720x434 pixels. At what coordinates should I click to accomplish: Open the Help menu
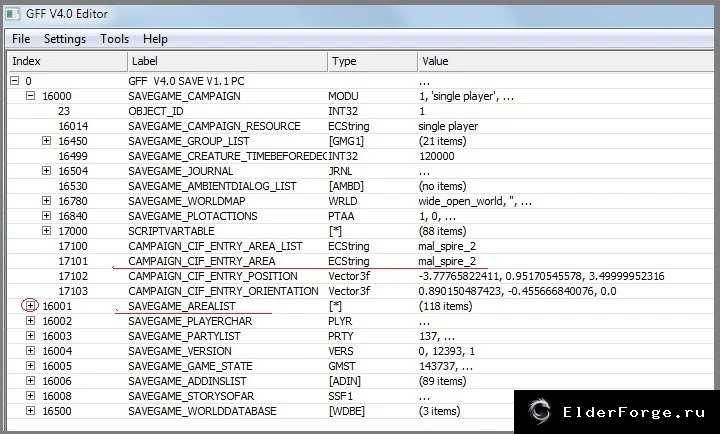click(155, 39)
